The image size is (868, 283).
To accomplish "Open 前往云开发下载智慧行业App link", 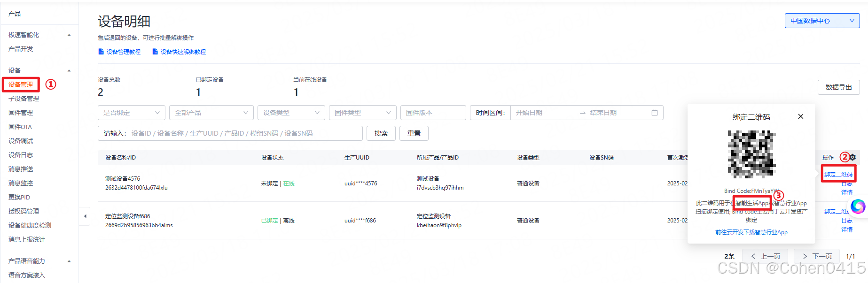I will [751, 232].
